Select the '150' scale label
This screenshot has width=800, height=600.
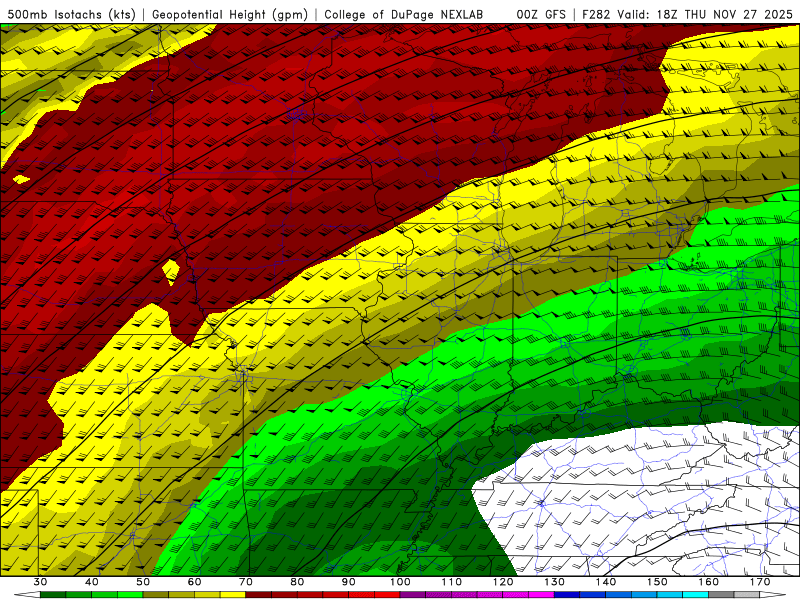[x=657, y=582]
